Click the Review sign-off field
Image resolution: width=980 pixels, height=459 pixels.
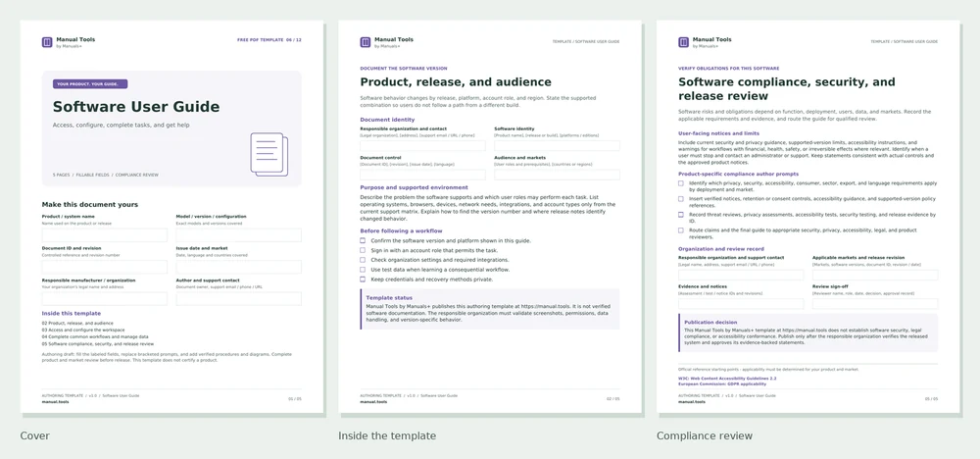[x=875, y=304]
